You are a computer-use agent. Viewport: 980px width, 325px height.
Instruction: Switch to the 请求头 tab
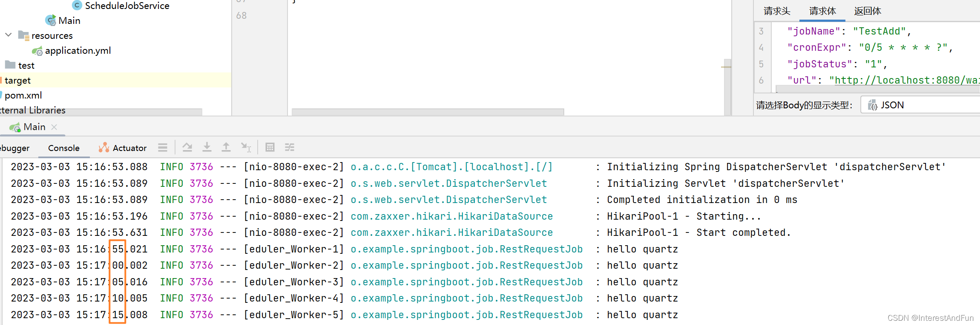[777, 11]
